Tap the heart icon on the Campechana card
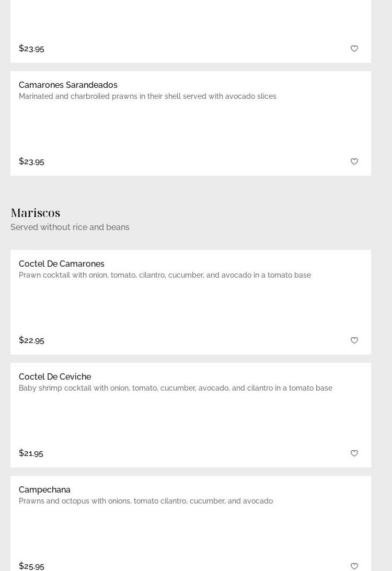Viewport: 392px width, 571px height. [x=354, y=566]
